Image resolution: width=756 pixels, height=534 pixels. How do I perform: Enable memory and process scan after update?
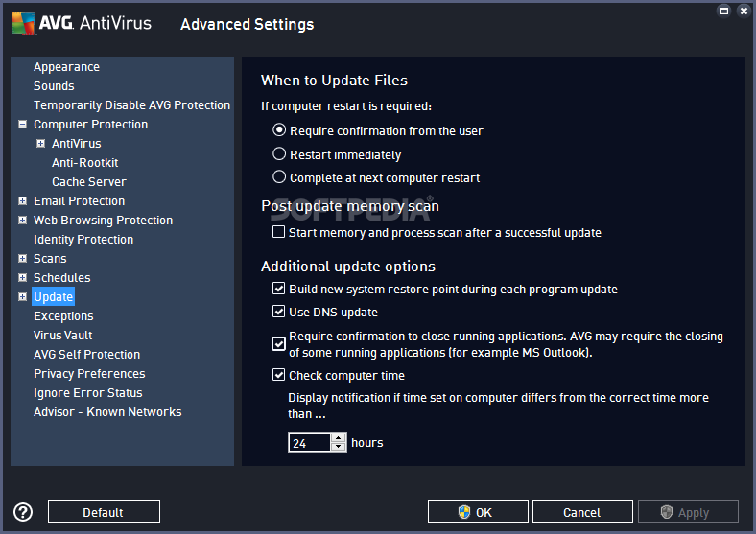[x=278, y=232]
